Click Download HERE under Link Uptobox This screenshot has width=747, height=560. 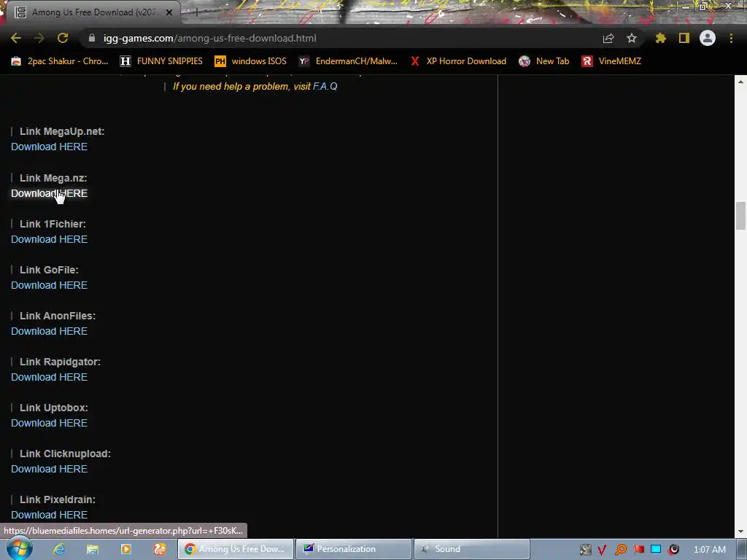point(49,423)
